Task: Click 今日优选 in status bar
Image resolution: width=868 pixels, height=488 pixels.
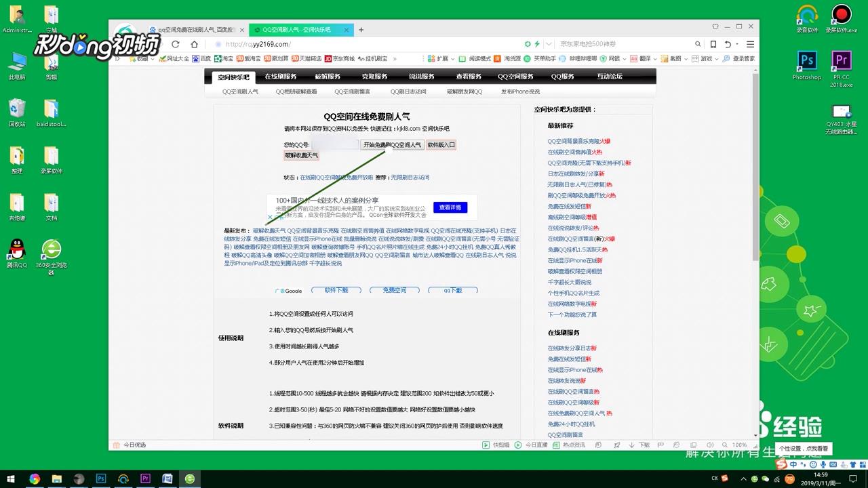Action: [130, 445]
